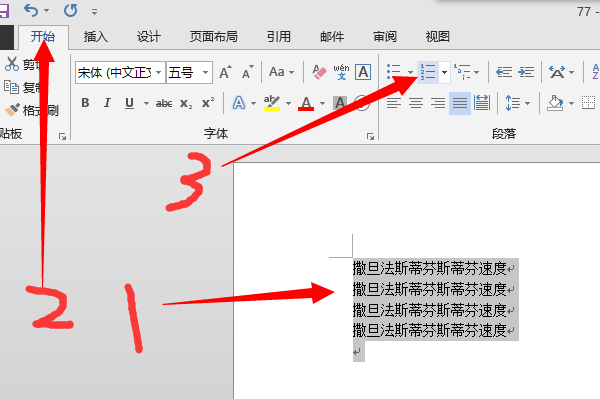Click the wén Phonetic Guide icon
The image size is (600, 399).
click(341, 72)
